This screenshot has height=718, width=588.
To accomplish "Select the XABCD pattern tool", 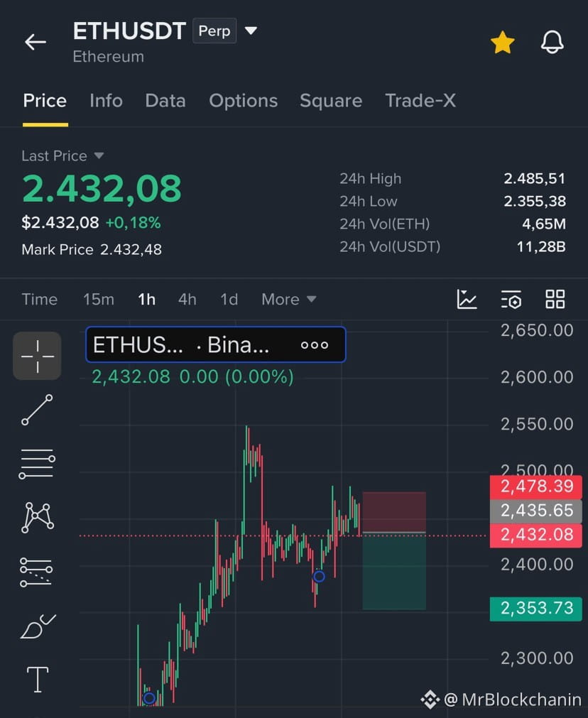I will coord(37,518).
